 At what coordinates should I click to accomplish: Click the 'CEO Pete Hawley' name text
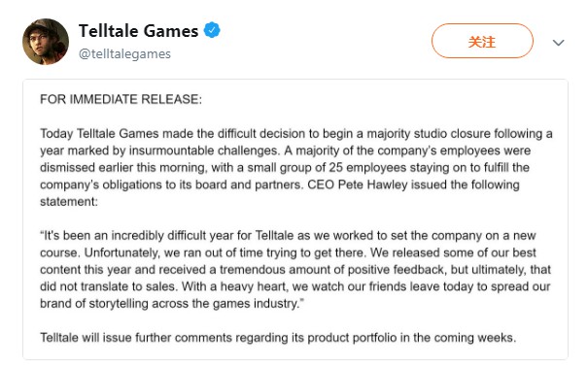pos(358,184)
